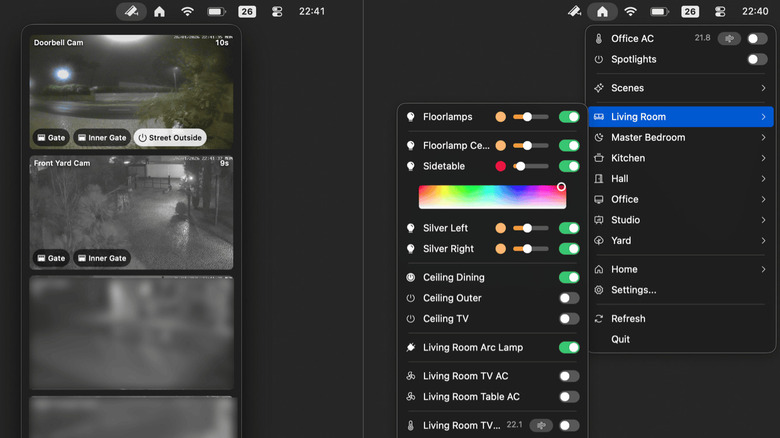Click Sidetable red color swatch
Screen dimensions: 780x438
pos(500,166)
